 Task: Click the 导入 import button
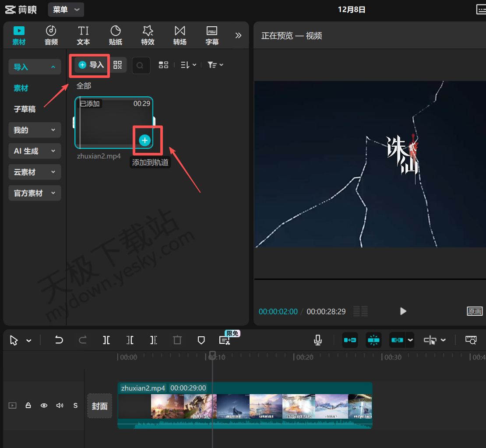click(89, 65)
